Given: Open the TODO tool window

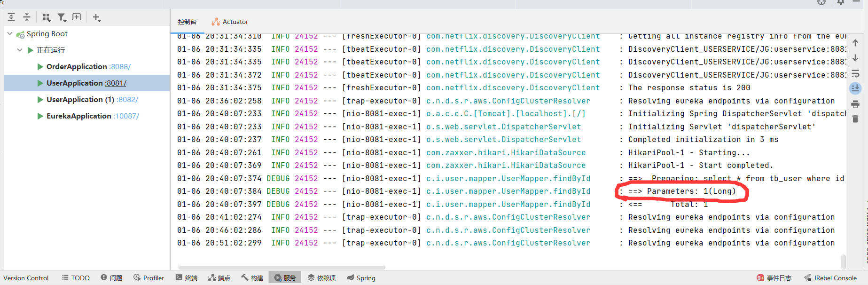Looking at the screenshot, I should [76, 278].
